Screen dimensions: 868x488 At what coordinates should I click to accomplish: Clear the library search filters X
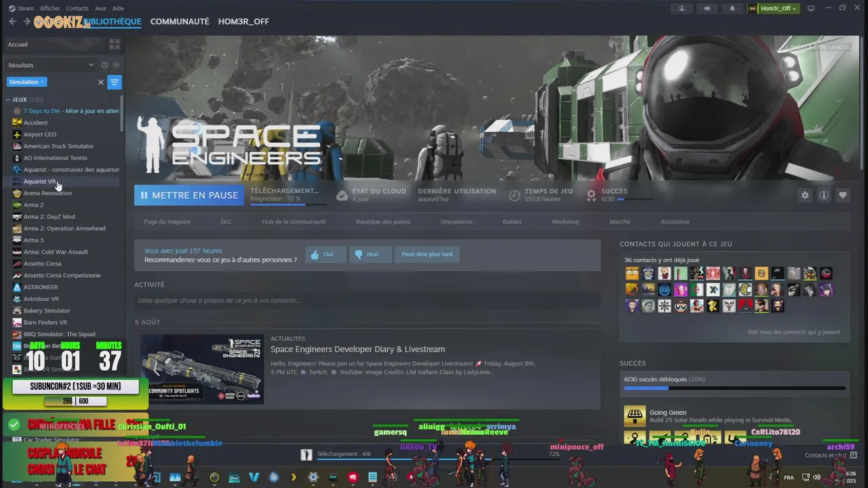(101, 82)
